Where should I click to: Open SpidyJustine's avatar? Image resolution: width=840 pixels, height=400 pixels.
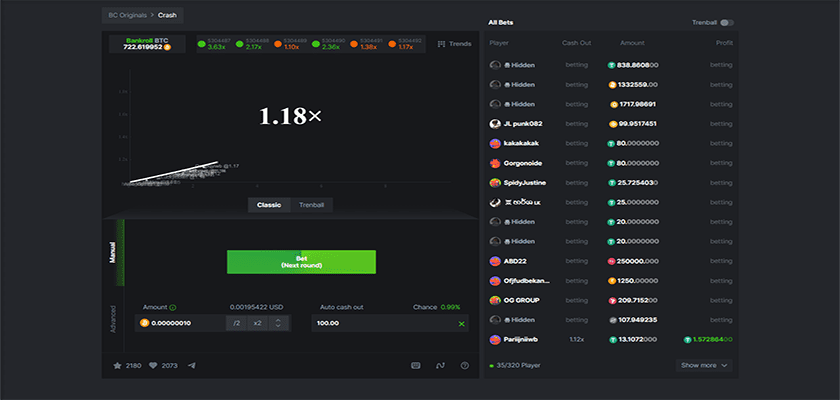(495, 183)
